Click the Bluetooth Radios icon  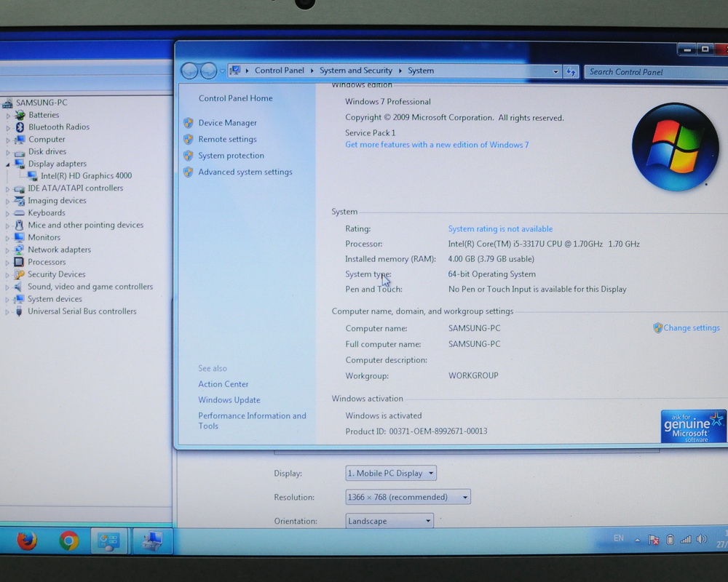[20, 127]
